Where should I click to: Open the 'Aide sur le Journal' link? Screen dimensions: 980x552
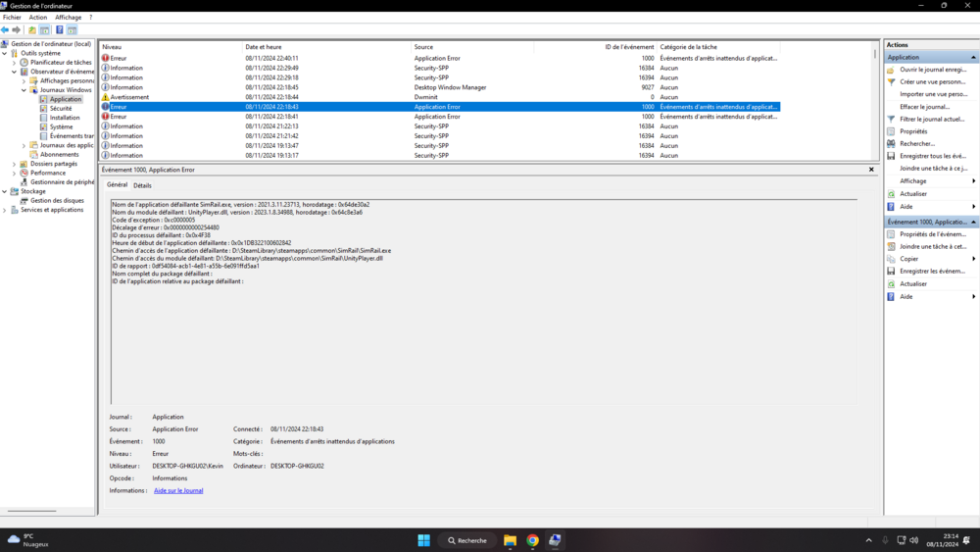[178, 490]
